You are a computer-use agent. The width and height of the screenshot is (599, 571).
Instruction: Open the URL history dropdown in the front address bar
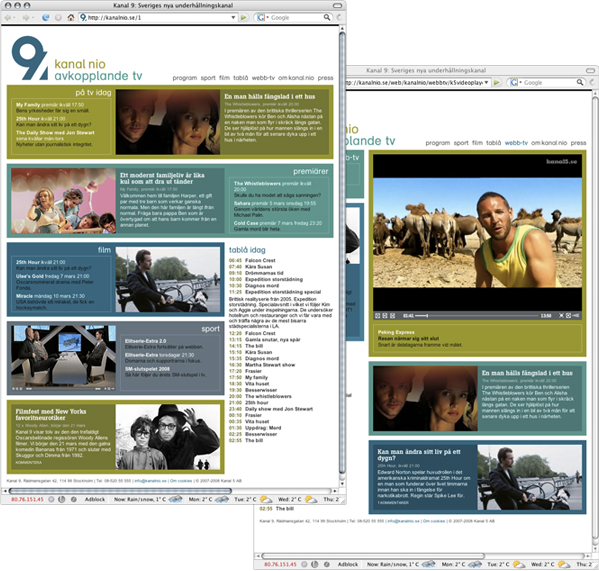click(x=233, y=18)
